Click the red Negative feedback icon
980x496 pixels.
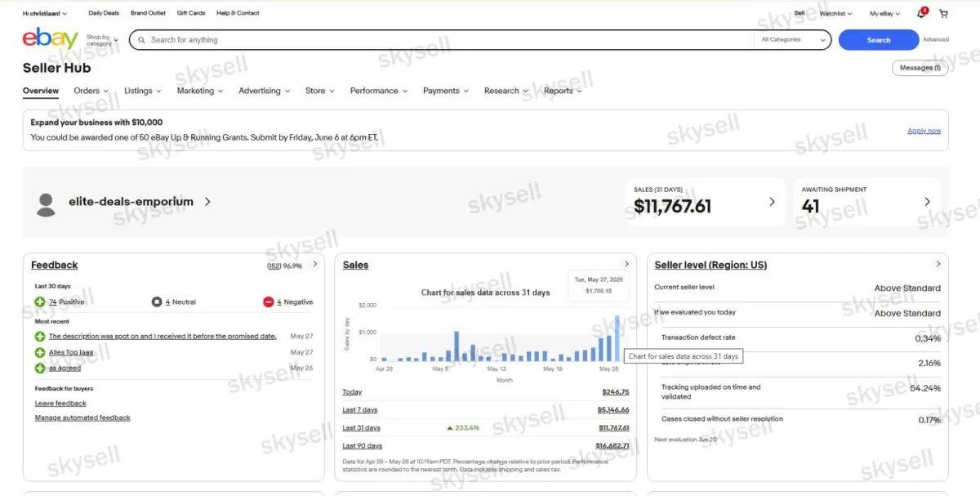(268, 302)
